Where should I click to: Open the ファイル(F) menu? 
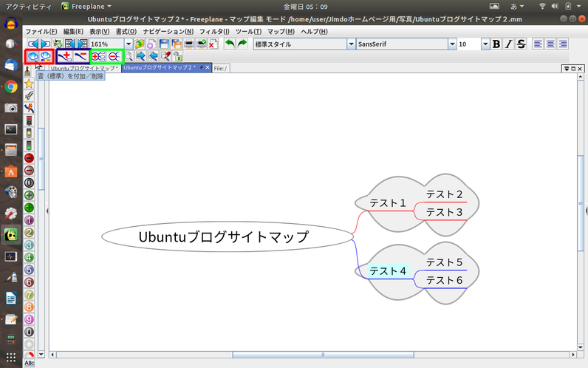click(41, 32)
